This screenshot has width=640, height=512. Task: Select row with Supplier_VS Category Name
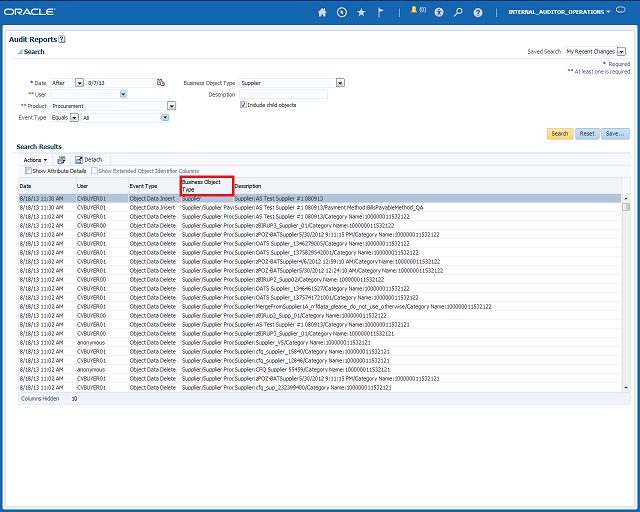(320, 343)
